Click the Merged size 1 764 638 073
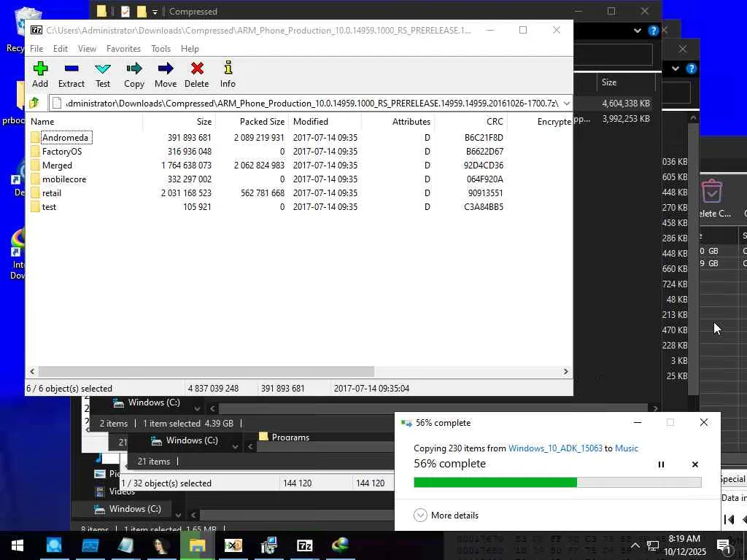747x560 pixels. 186,166
